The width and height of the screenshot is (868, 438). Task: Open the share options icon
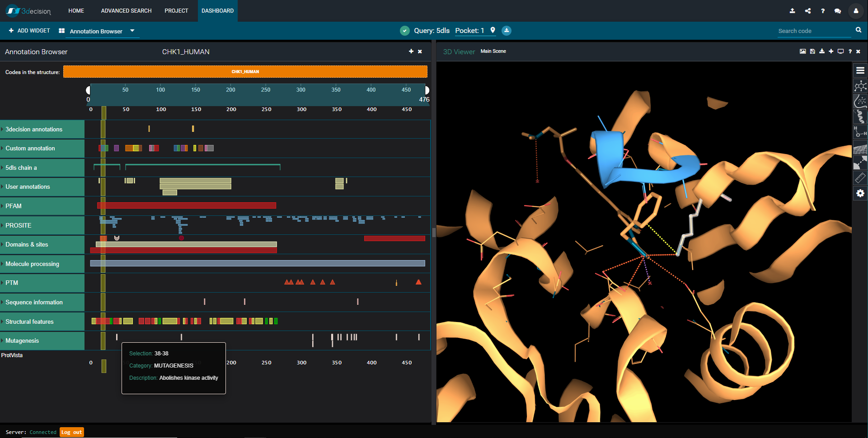point(808,11)
